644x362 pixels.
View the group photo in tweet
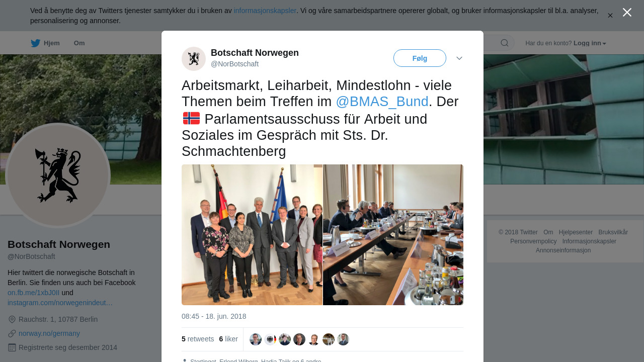tap(252, 235)
